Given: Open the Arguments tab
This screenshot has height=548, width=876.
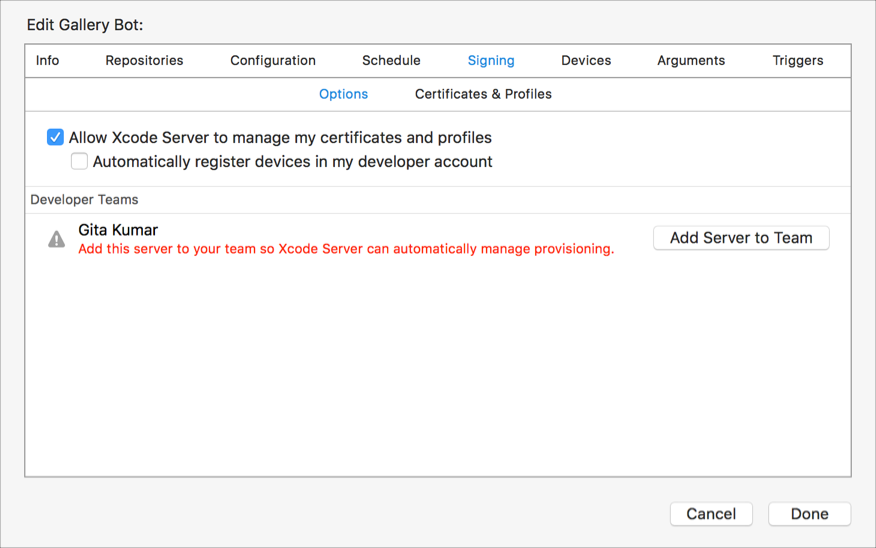Looking at the screenshot, I should [691, 61].
